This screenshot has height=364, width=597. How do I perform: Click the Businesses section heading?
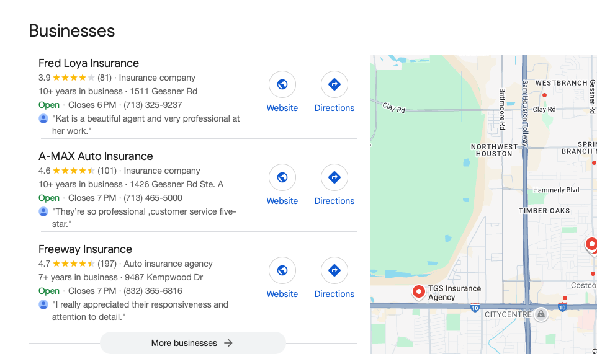click(x=71, y=31)
